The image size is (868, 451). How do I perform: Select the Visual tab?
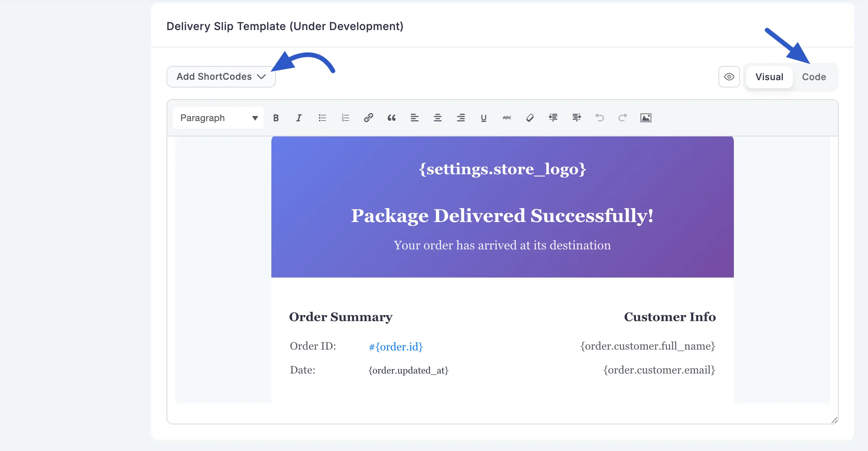[x=769, y=77]
